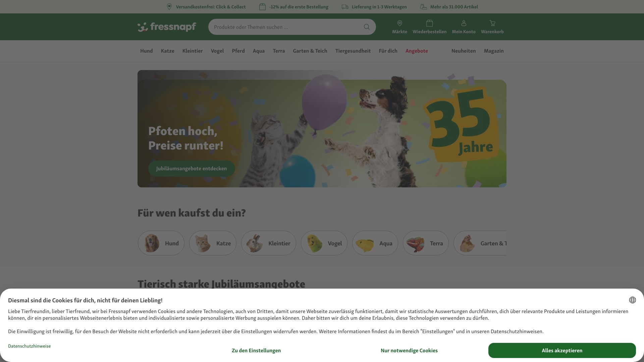This screenshot has width=644, height=362.
Task: Click Alles akzeptieren button
Action: click(562, 350)
